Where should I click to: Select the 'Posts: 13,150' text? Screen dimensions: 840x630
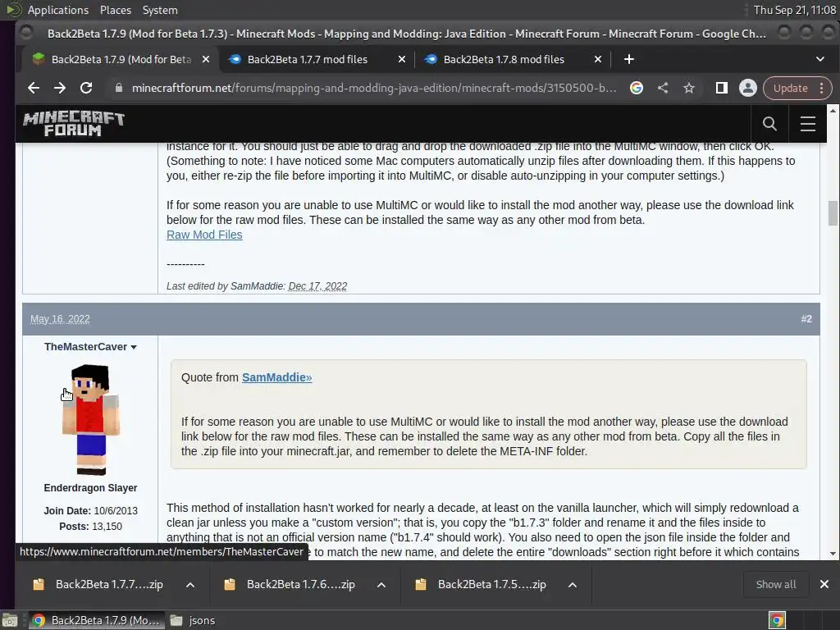point(90,527)
